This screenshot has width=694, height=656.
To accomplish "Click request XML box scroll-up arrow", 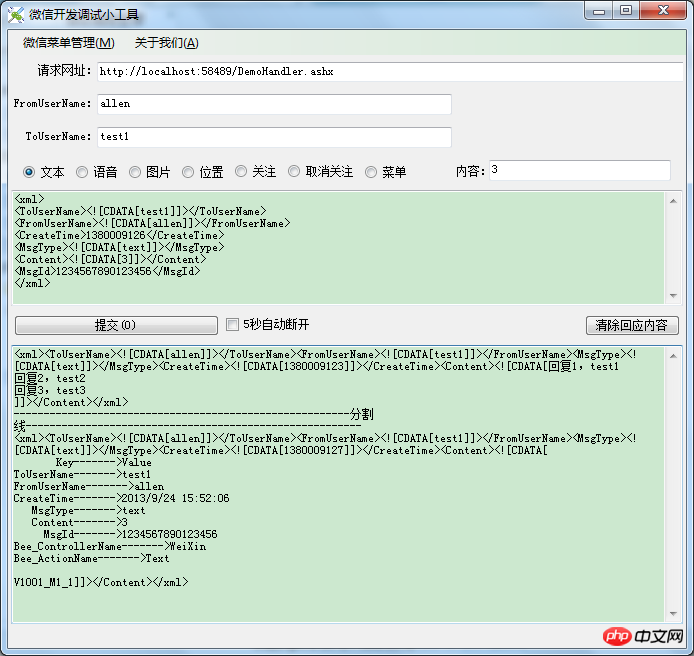I will pyautogui.click(x=673, y=201).
